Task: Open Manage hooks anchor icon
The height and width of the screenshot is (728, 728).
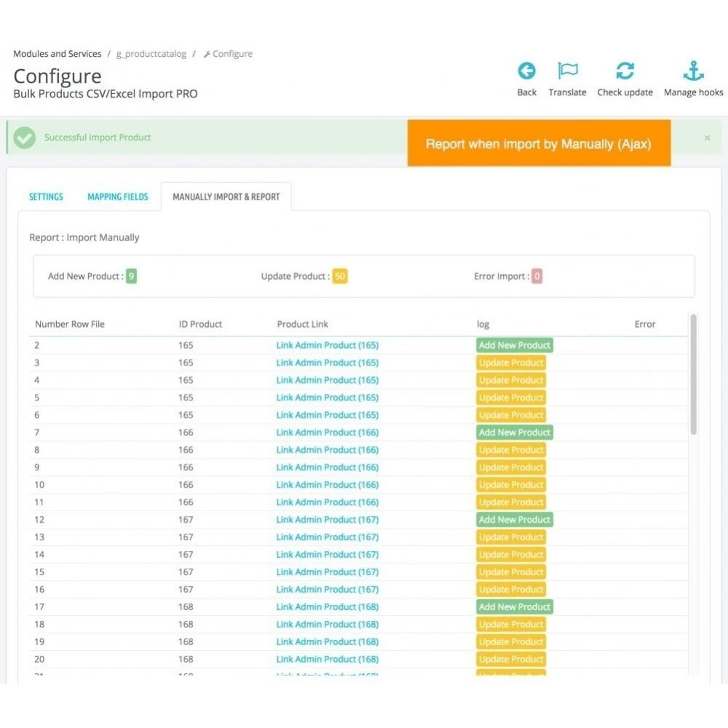Action: (693, 71)
